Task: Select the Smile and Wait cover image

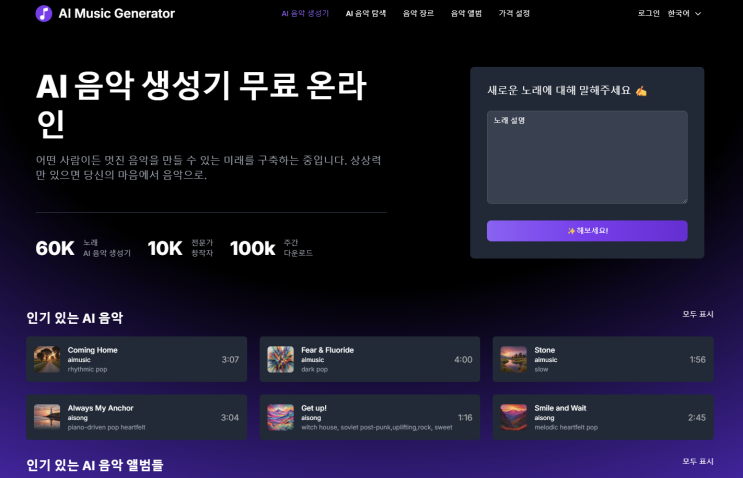Action: point(514,417)
